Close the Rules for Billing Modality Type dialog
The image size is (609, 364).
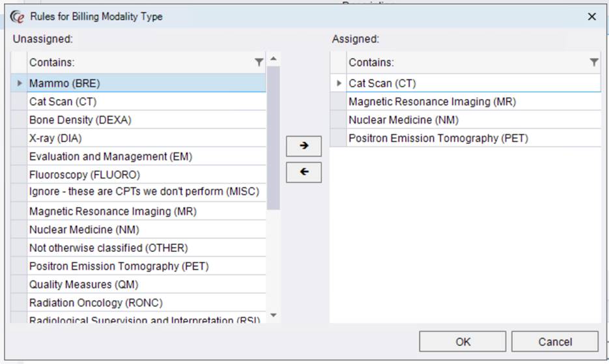[x=591, y=17]
